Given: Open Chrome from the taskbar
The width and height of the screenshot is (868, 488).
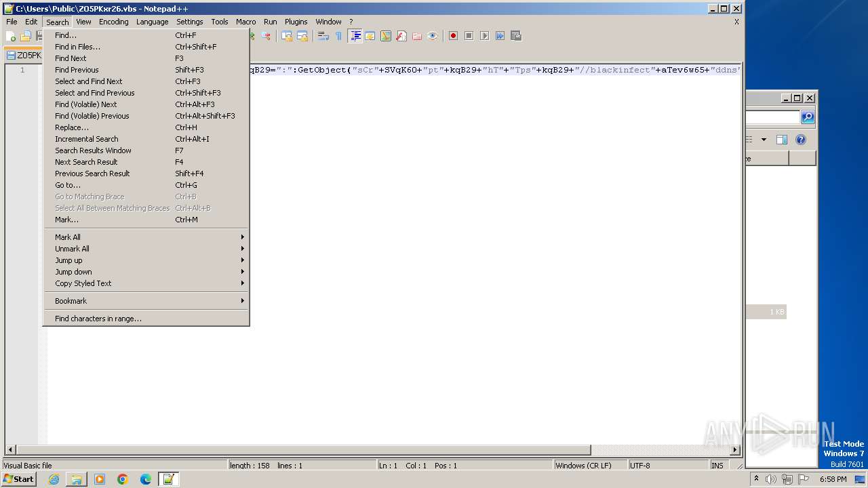Looking at the screenshot, I should pos(123,479).
